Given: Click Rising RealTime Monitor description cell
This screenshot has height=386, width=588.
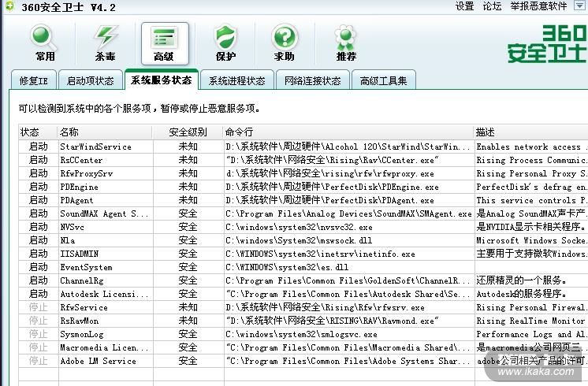Looking at the screenshot, I should click(530, 321).
